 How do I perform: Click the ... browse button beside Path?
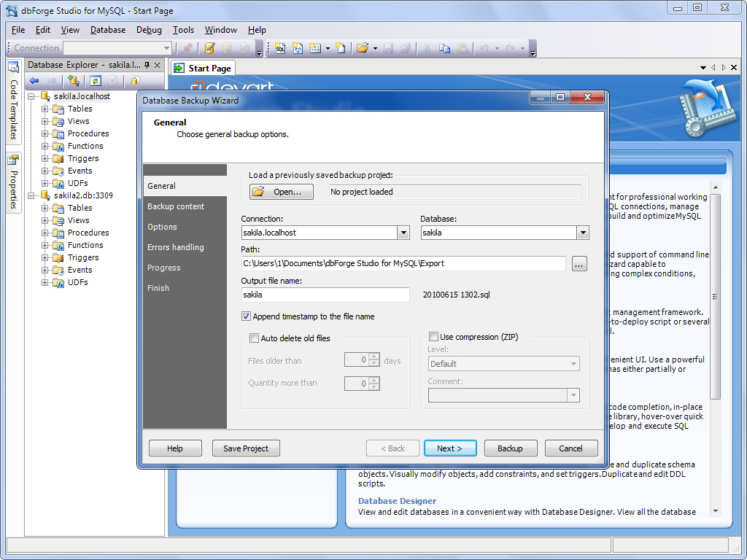578,264
